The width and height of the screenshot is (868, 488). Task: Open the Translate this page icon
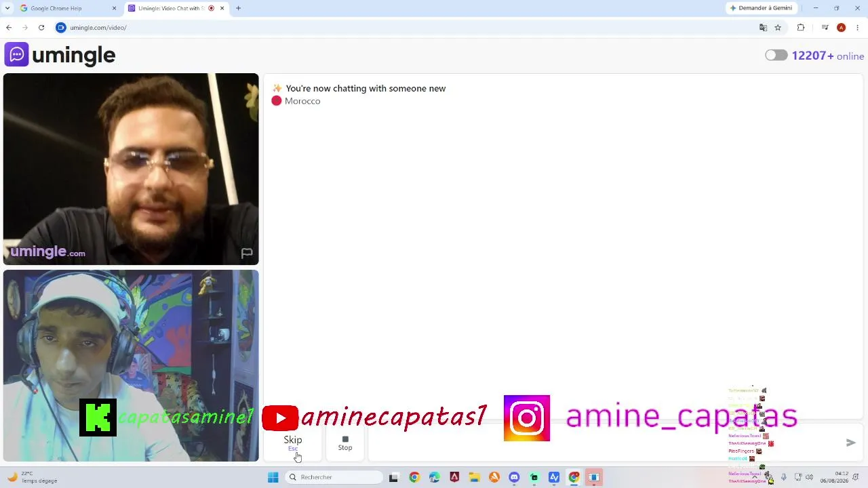763,28
